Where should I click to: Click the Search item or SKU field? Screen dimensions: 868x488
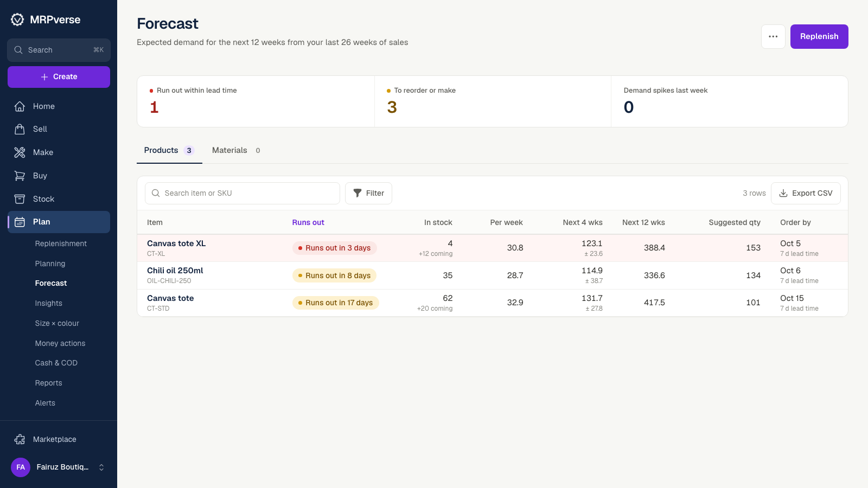click(242, 193)
